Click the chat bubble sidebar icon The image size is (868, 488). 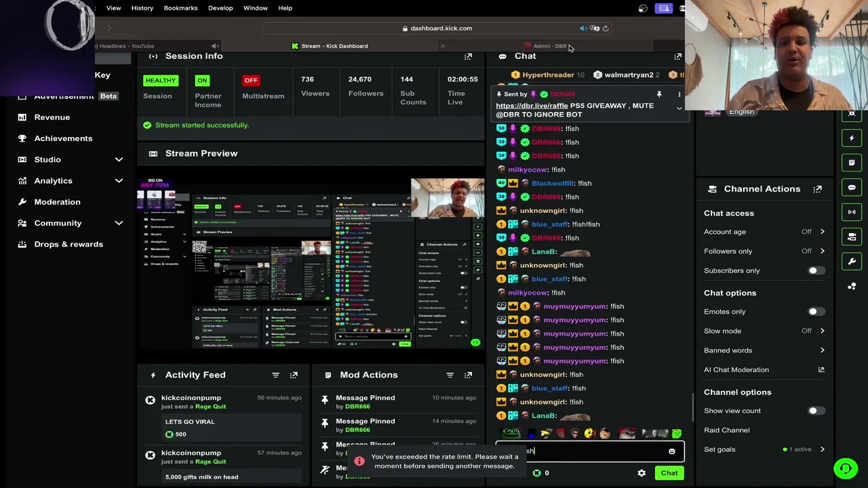coord(852,188)
